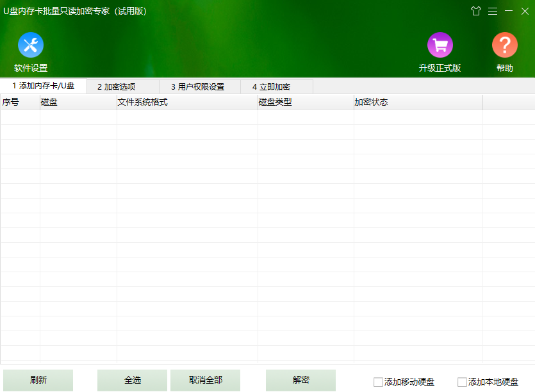Click 全选 to select all disks
The image size is (535, 392).
click(x=131, y=380)
